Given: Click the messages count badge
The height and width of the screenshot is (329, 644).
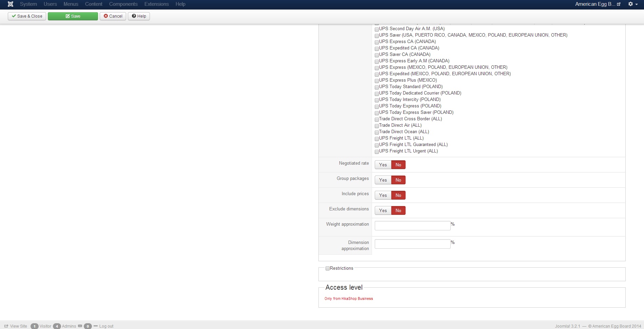Looking at the screenshot, I should pyautogui.click(x=88, y=326).
